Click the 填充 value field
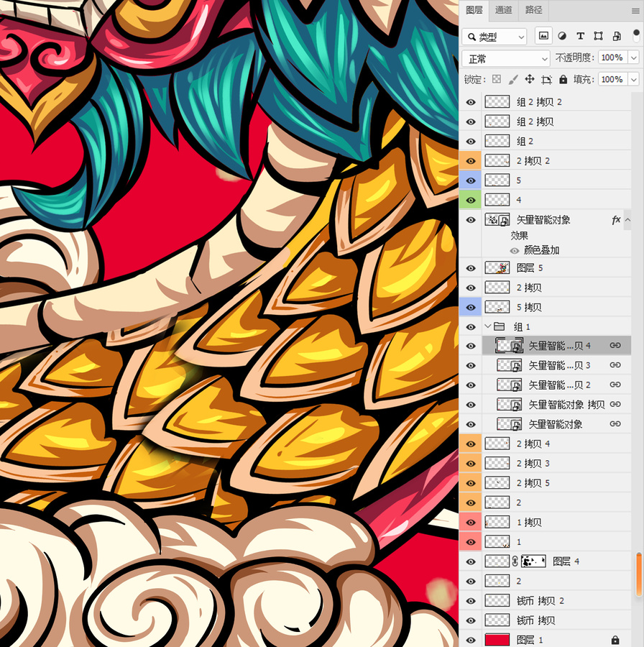The image size is (644, 647). (612, 79)
